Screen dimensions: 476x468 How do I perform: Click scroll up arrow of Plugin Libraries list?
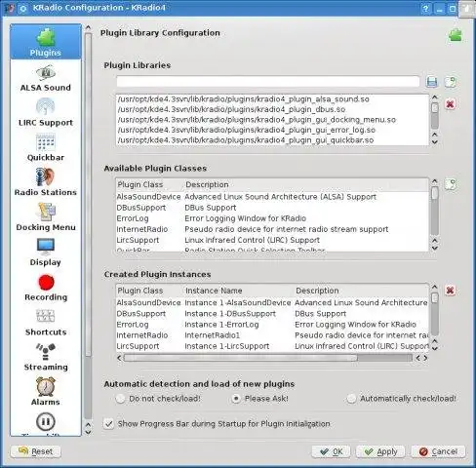(435, 97)
